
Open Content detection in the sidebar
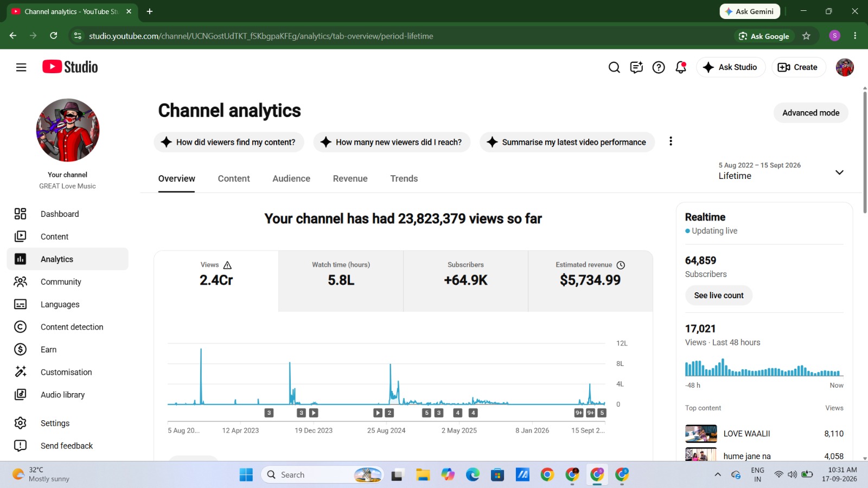pyautogui.click(x=68, y=327)
